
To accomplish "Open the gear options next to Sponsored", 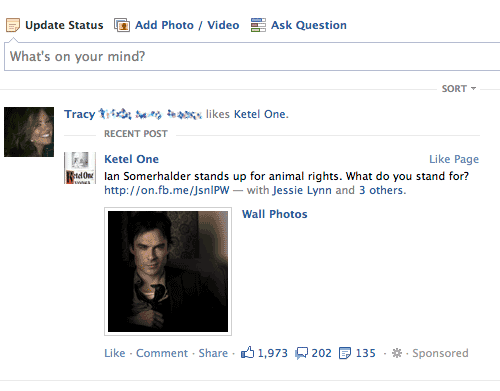I will [x=397, y=353].
